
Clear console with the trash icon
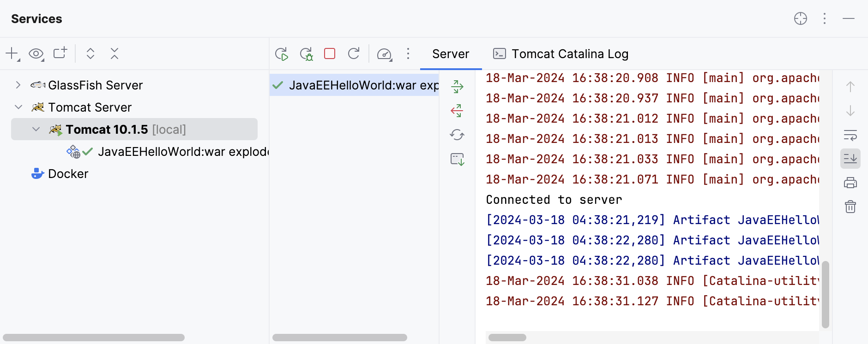pos(850,207)
